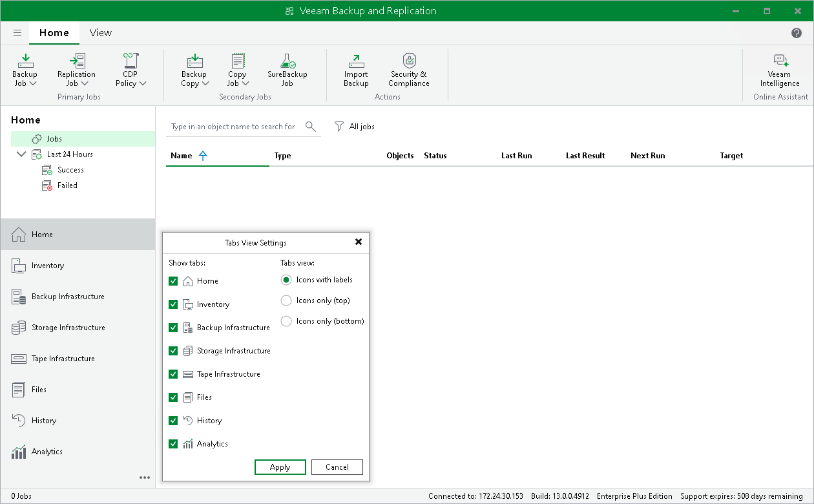Launch the SureBackup Job wizard
The width and height of the screenshot is (814, 504).
(x=287, y=70)
